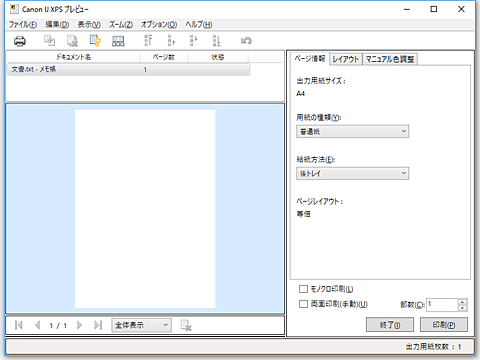Click the ドキュメント名 column header
Image resolution: width=480 pixels, height=360 pixels.
tap(73, 57)
